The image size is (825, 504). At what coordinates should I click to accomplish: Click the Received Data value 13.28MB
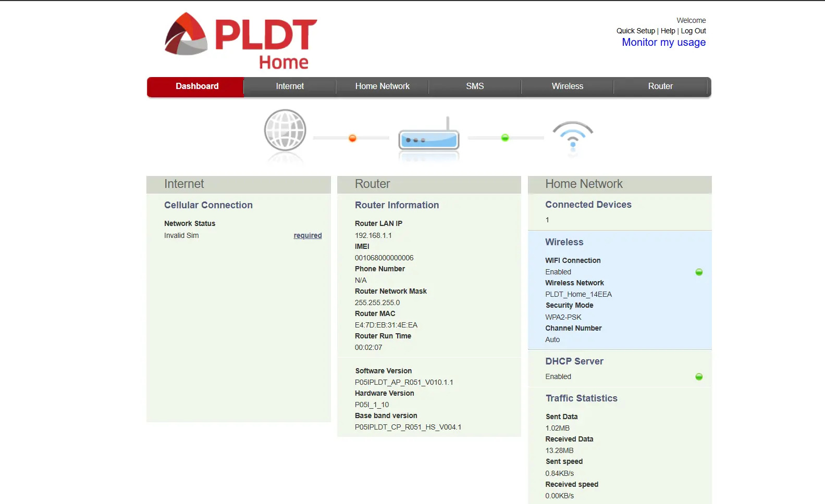click(560, 450)
